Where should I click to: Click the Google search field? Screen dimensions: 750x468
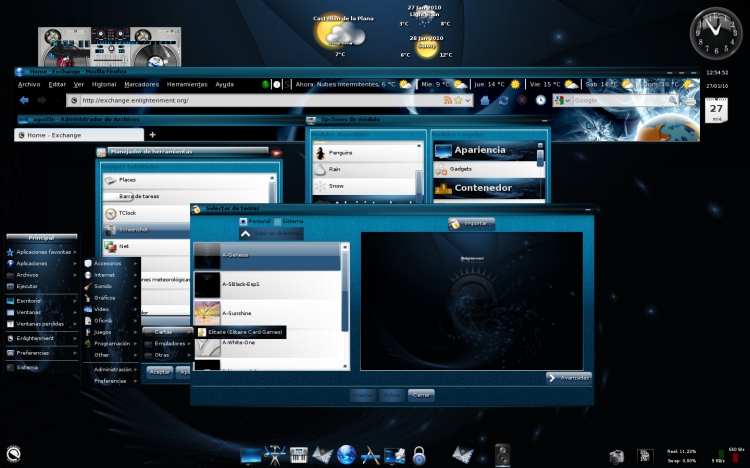coord(620,100)
